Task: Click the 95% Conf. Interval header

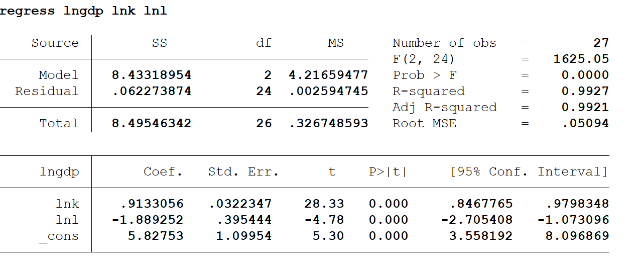Action: 529,171
